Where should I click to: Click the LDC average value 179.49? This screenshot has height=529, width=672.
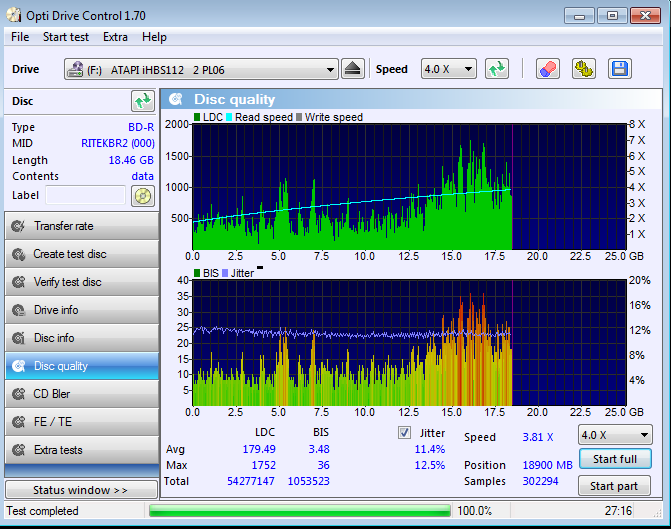point(259,449)
